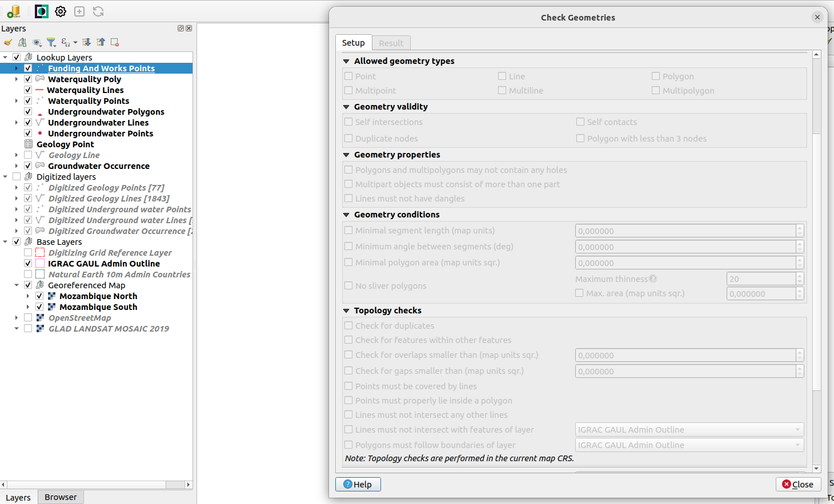Click the Close button in Check Geometries

798,485
